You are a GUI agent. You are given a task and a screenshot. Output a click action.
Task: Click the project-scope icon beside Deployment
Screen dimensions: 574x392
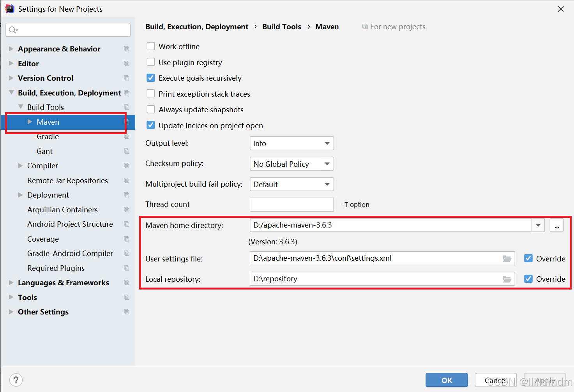127,195
